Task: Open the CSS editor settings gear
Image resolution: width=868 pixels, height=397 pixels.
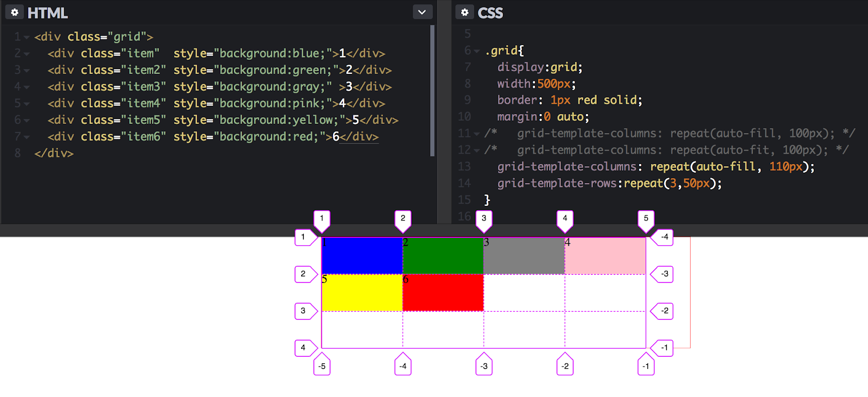Action: [x=464, y=12]
